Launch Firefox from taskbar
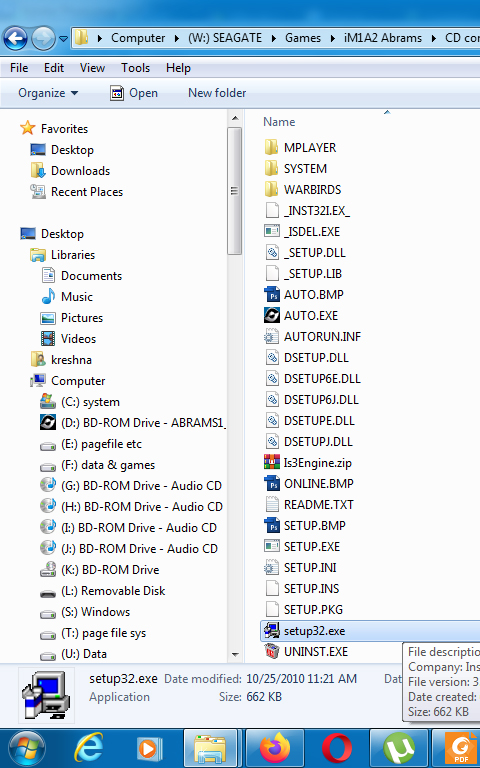 point(274,748)
